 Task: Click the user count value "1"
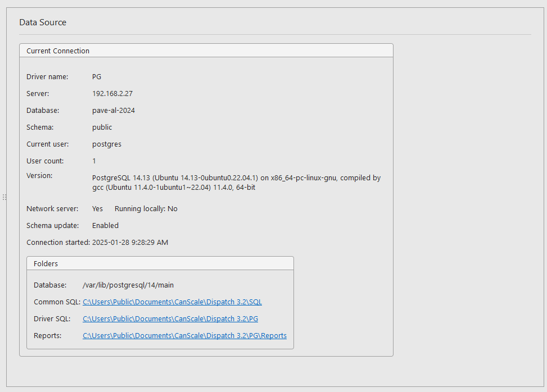coord(94,161)
